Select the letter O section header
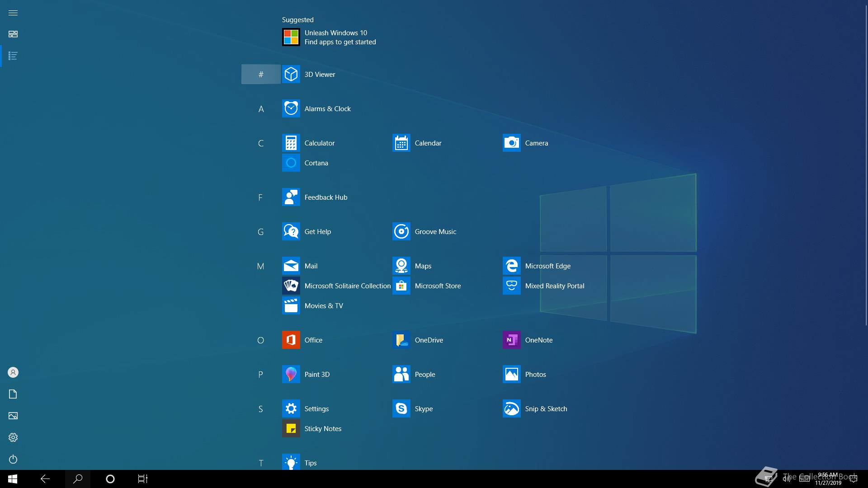The image size is (868, 488). (x=261, y=340)
